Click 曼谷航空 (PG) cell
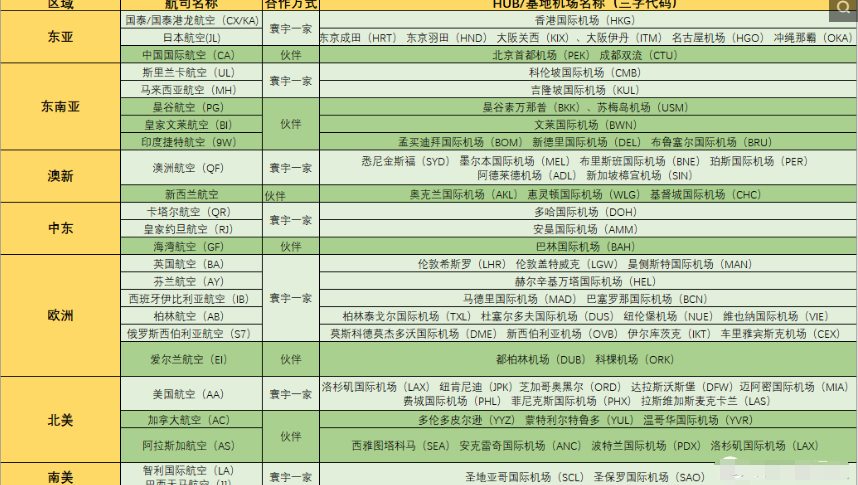858x485 pixels. [192, 107]
